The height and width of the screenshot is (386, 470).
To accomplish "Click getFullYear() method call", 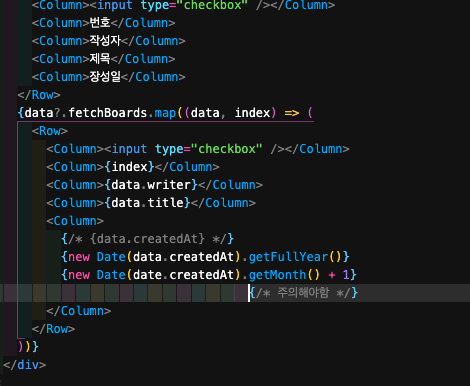I will click(x=295, y=257).
